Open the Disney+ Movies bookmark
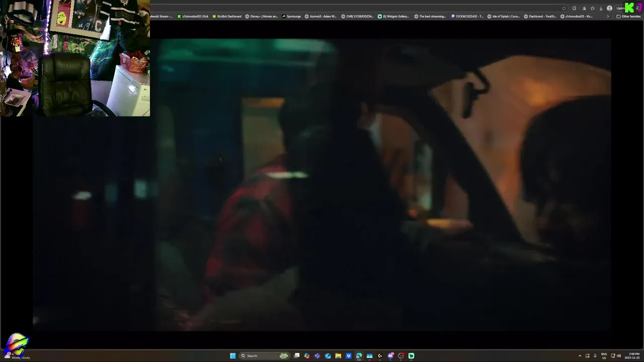This screenshot has height=362, width=644. click(262, 16)
